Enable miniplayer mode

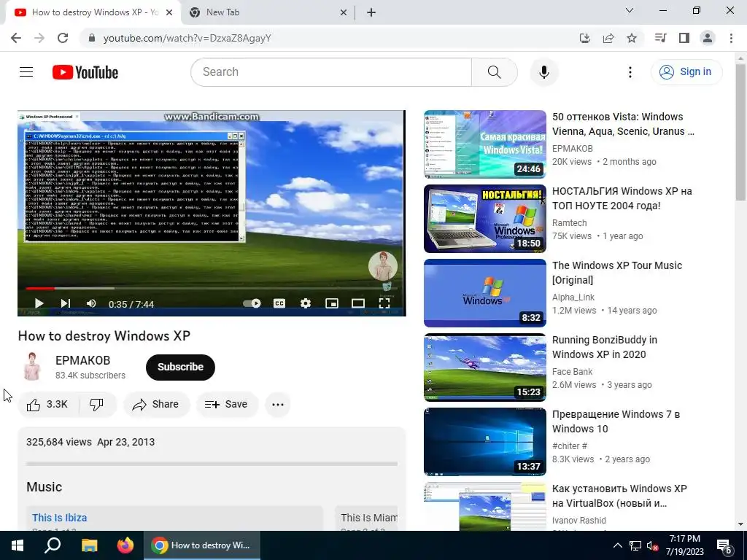coord(332,303)
